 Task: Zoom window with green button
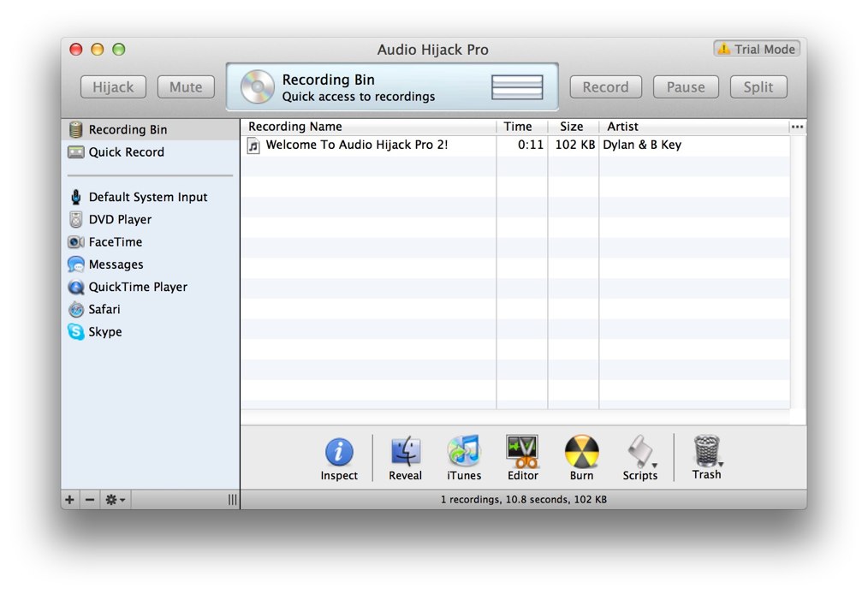click(119, 50)
